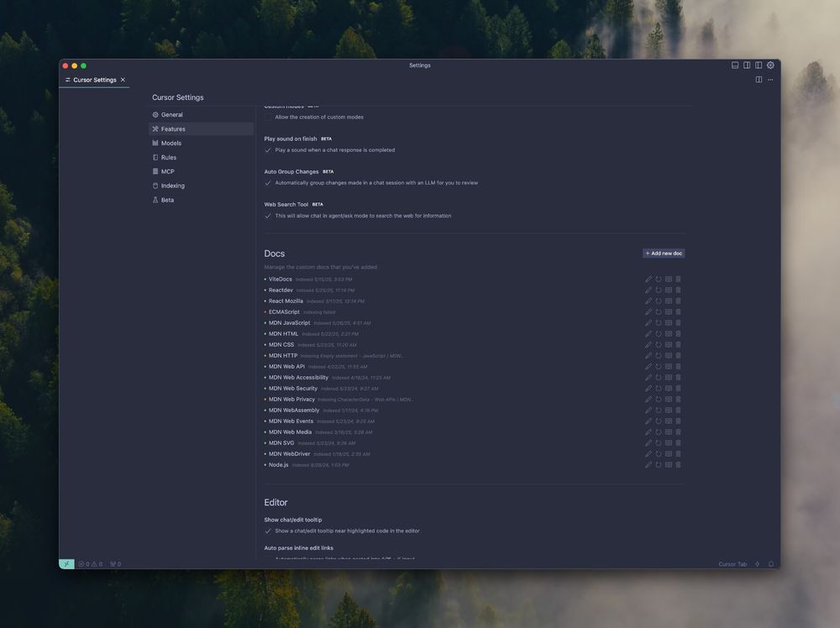Open Indexing settings section
This screenshot has width=840, height=628.
tap(201, 186)
